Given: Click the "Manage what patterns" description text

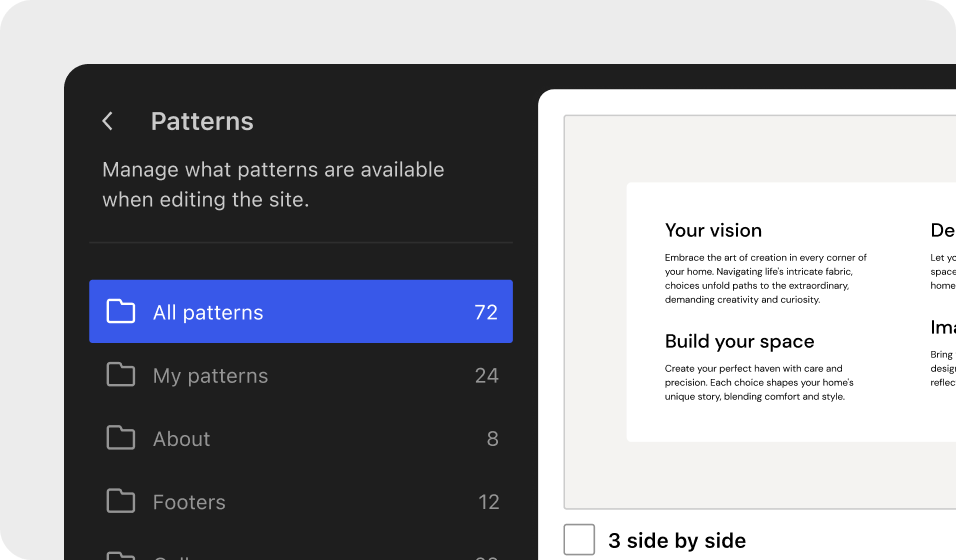Looking at the screenshot, I should (x=273, y=184).
